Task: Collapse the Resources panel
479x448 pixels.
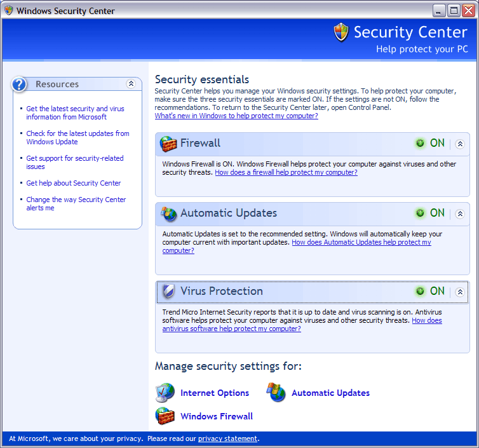Action: 131,84
